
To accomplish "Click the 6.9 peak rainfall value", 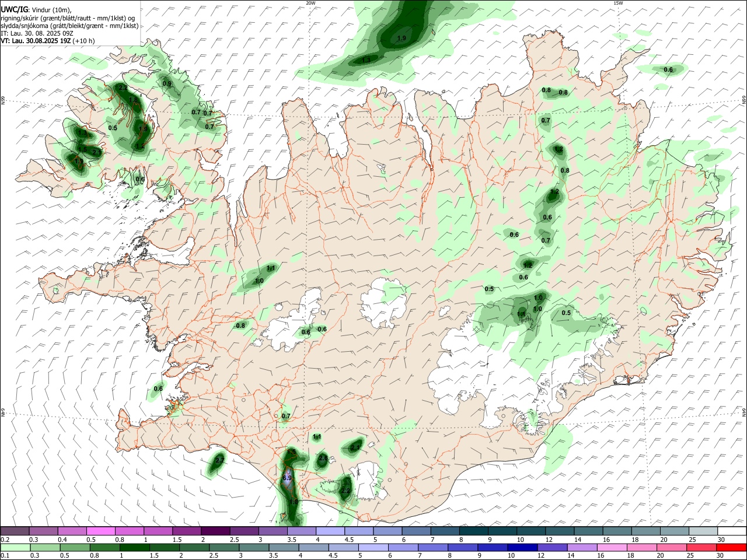I will pos(287,478).
